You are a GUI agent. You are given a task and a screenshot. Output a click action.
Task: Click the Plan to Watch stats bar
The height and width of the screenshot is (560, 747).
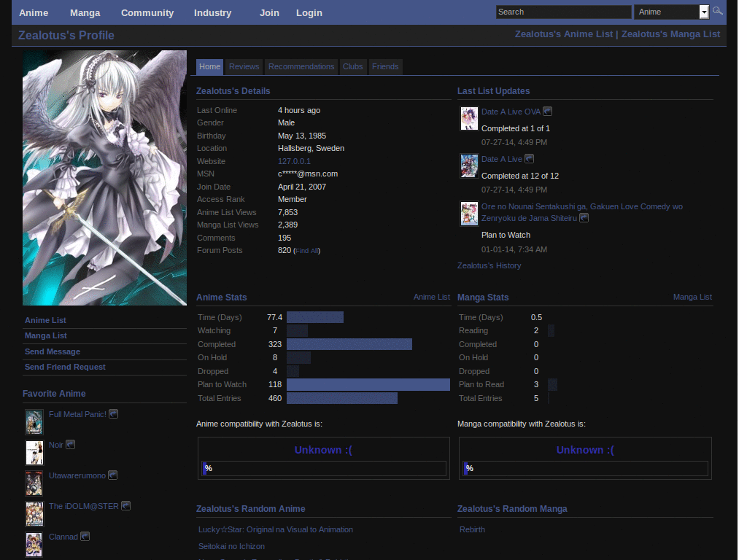pyautogui.click(x=368, y=384)
